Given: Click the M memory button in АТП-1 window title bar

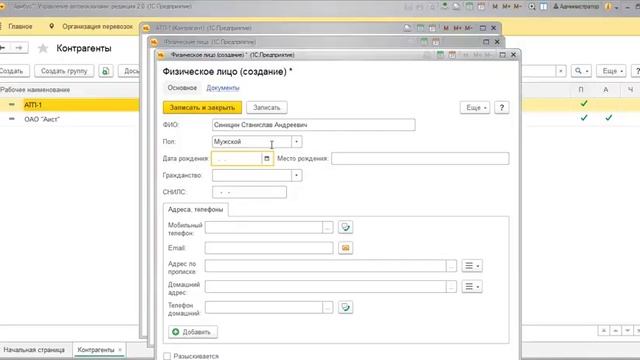Looking at the screenshot, I should [446, 28].
